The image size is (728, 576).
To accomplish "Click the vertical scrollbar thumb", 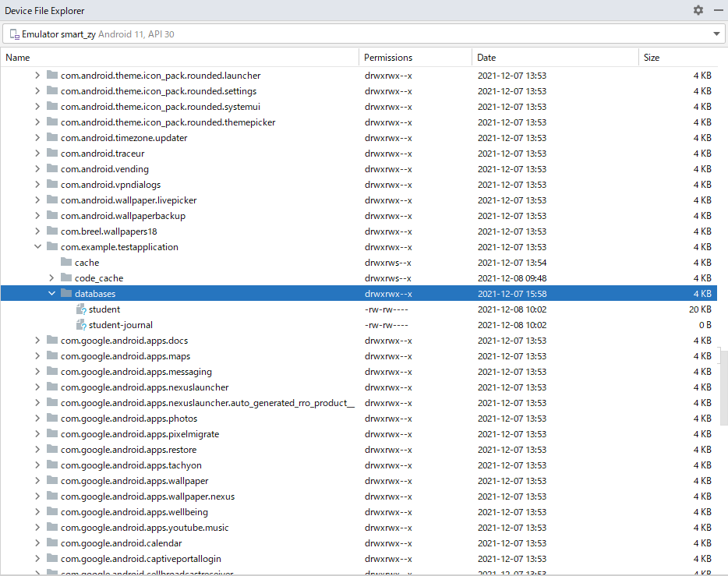I will click(x=723, y=387).
